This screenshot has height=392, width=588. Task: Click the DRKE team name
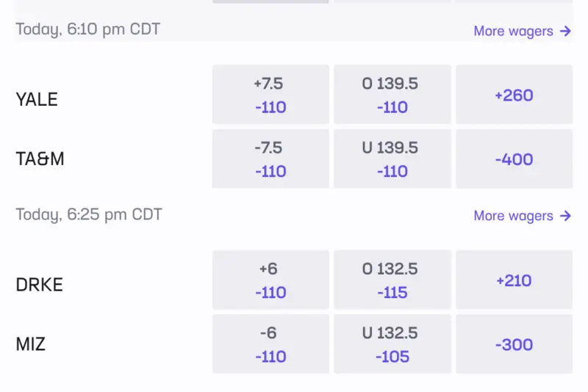click(39, 284)
